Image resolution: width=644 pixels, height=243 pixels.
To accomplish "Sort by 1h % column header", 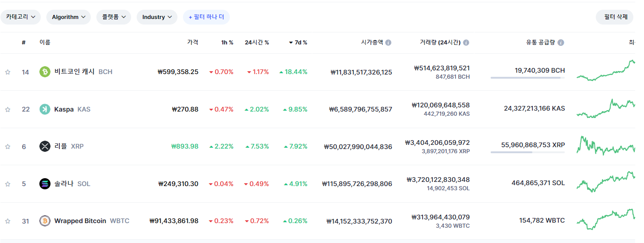I will click(227, 43).
